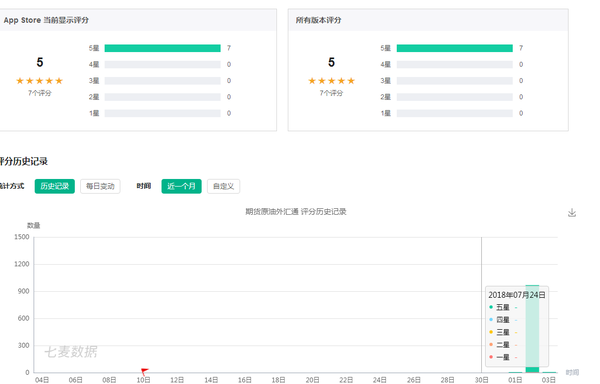Image resolution: width=600 pixels, height=384 pixels.
Task: Click chart title 期货原油外汇通 评分历史记录
Action: click(x=296, y=212)
